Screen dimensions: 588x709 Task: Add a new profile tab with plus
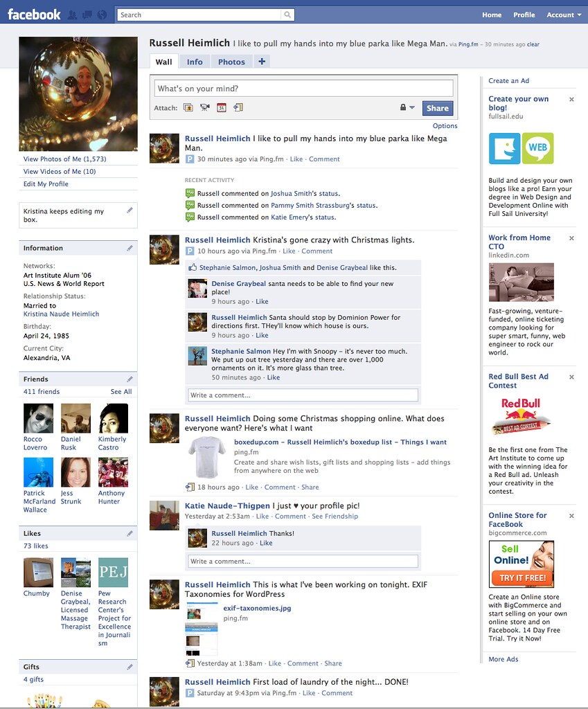[262, 62]
